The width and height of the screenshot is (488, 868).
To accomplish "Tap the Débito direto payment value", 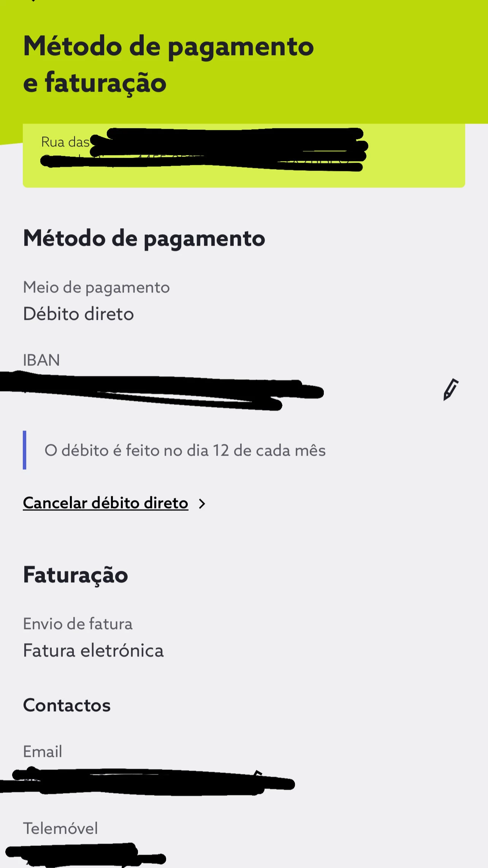I will 78,314.
